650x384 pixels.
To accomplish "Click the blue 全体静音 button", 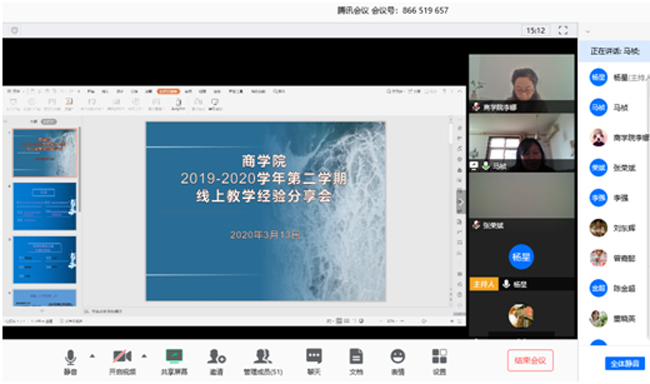I will (x=625, y=364).
